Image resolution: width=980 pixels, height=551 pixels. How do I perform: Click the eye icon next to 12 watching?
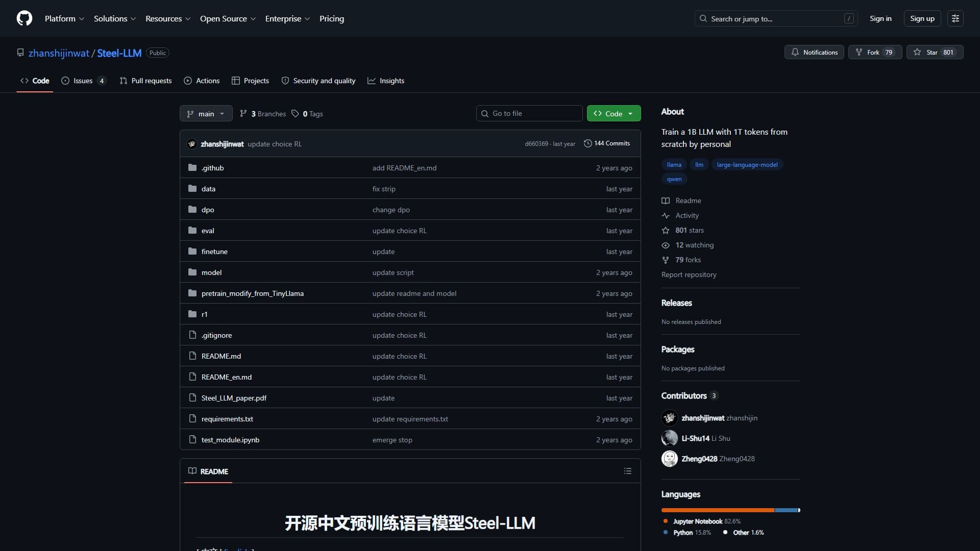click(x=666, y=245)
